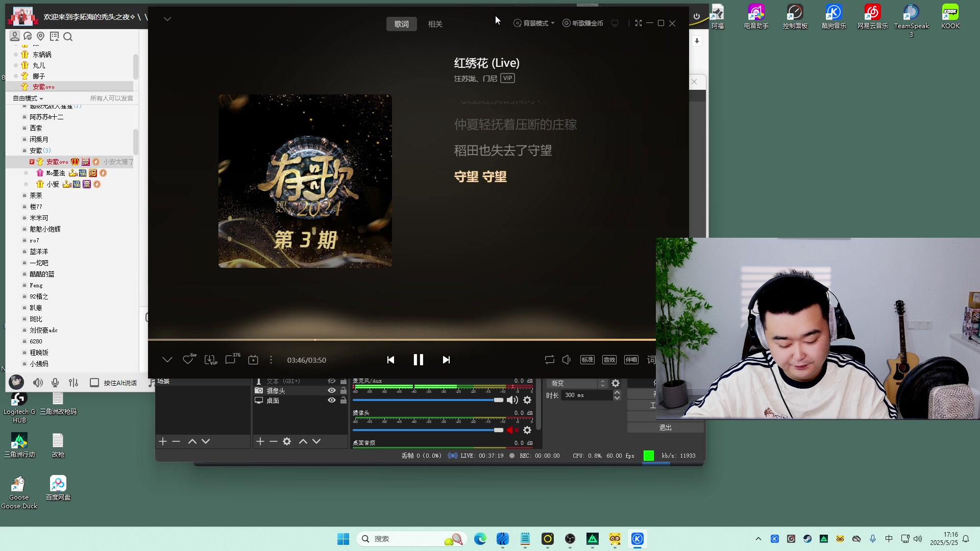Collapse the lyrics page with top-left chevron
The width and height of the screenshot is (980, 551).
click(x=167, y=19)
